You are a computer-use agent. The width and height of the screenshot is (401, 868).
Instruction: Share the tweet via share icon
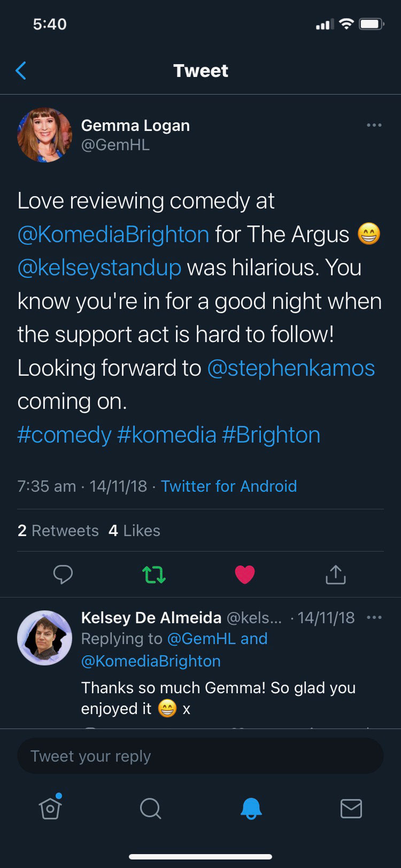click(335, 575)
